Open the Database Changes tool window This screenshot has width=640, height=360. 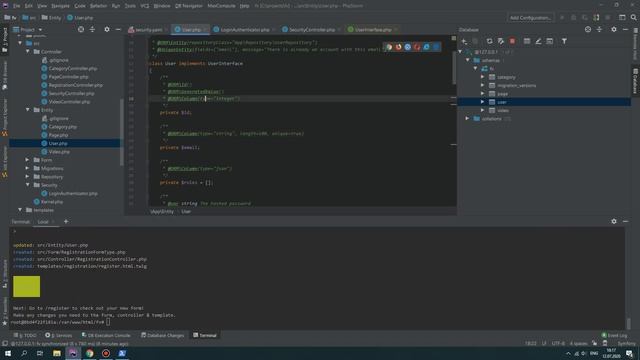pyautogui.click(x=163, y=335)
